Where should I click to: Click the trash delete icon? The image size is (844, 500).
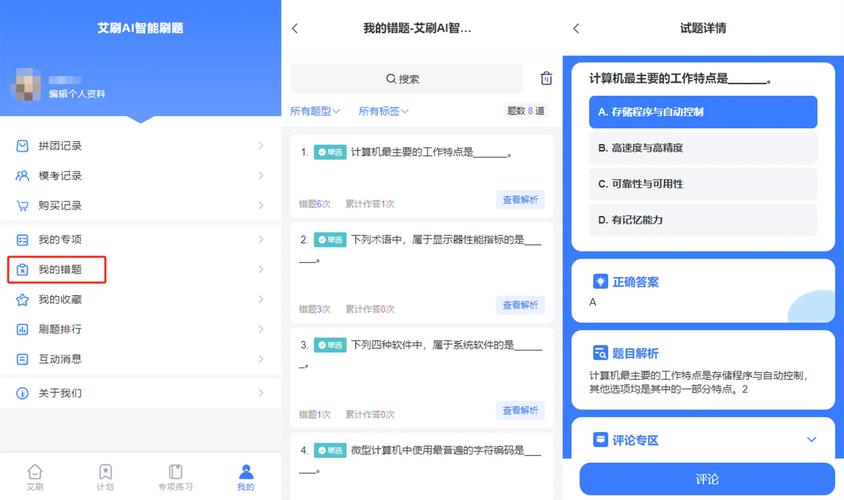click(546, 79)
